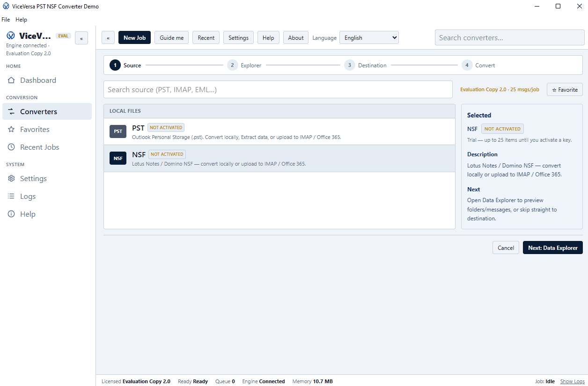588x386 pixels.
Task: Go to step 3 Destination
Action: pos(365,66)
